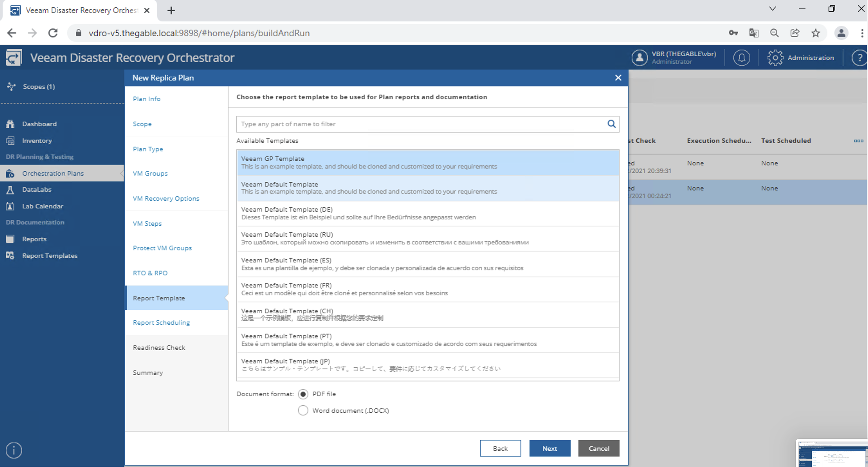Open the column options dots in plans table
Viewport: 868px width, 467px height.
click(x=858, y=141)
